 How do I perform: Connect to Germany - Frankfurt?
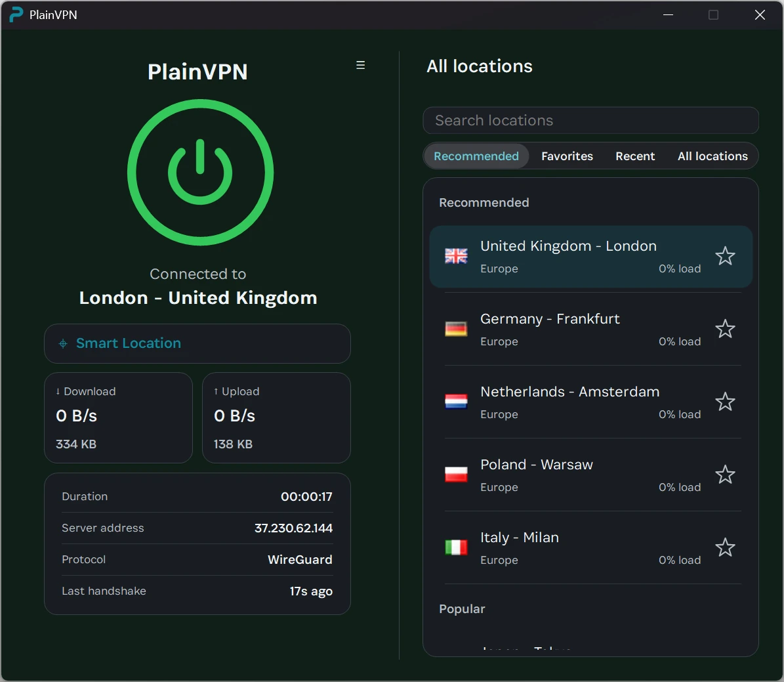[x=590, y=330]
